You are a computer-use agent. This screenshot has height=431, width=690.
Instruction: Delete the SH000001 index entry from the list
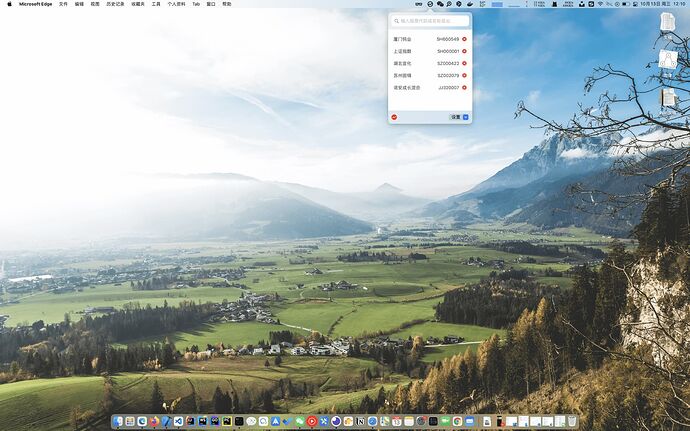(464, 51)
